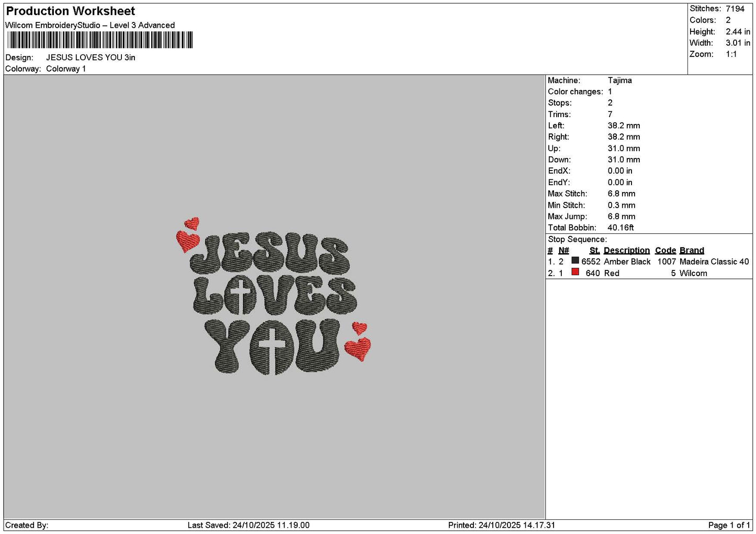
Task: Click the Red thread color swatch
Action: 575,272
